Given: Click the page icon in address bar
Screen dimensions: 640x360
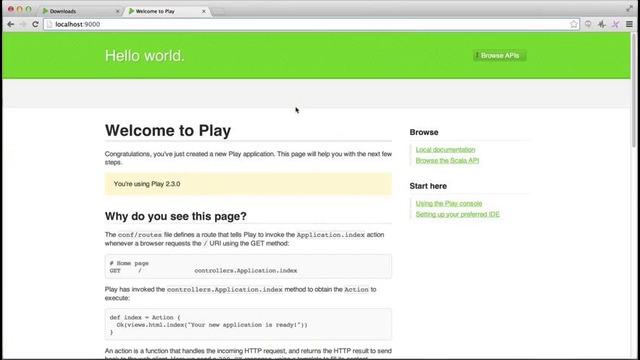Looking at the screenshot, I should pyautogui.click(x=49, y=24).
